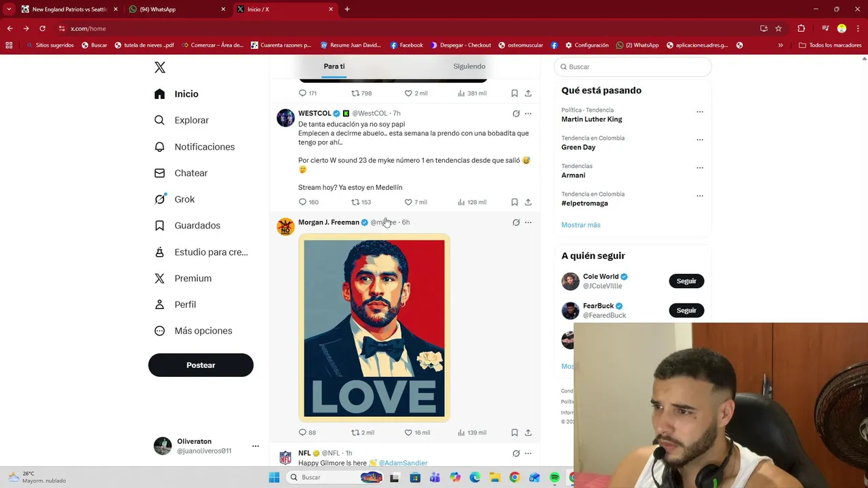Open Estudio para creadores
Viewport: 868px width, 488px height.
click(x=201, y=252)
